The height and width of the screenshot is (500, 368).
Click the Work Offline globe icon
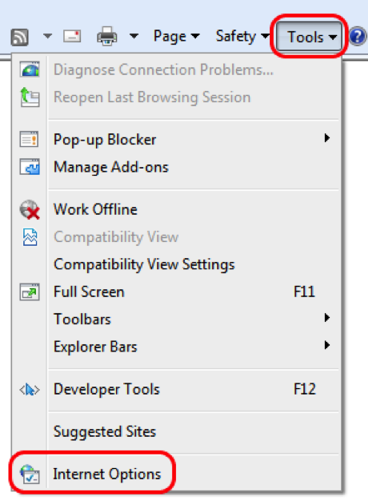(x=30, y=210)
